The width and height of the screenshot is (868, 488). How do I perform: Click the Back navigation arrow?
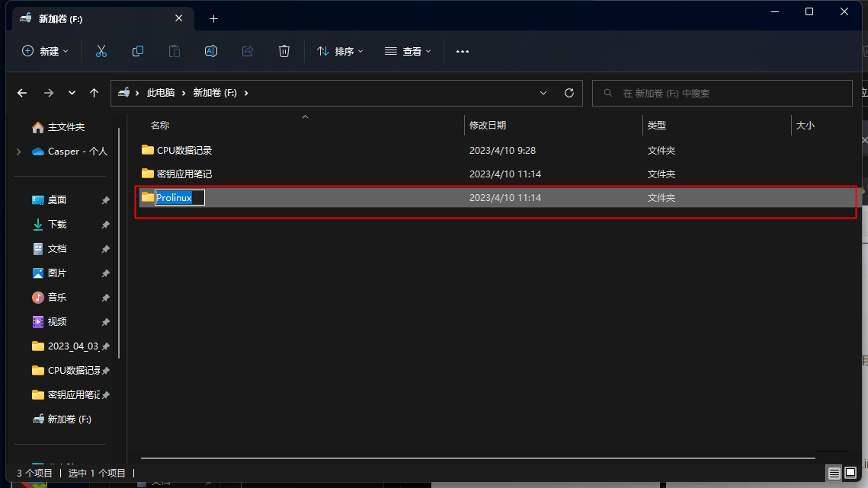[22, 93]
